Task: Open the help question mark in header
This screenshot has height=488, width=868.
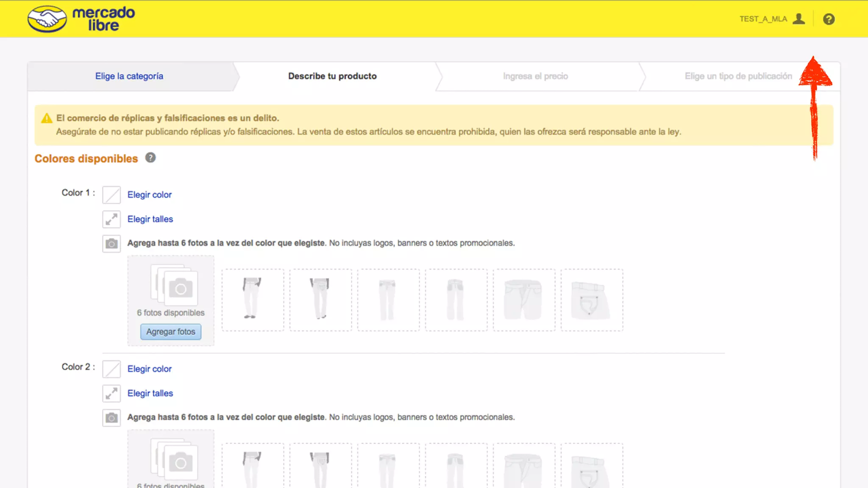Action: [x=829, y=19]
